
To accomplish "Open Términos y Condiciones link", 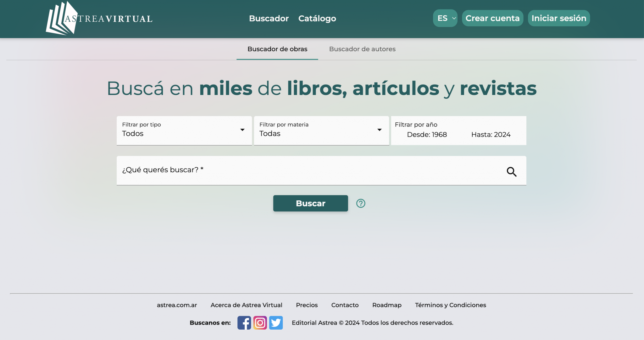I will pyautogui.click(x=451, y=305).
